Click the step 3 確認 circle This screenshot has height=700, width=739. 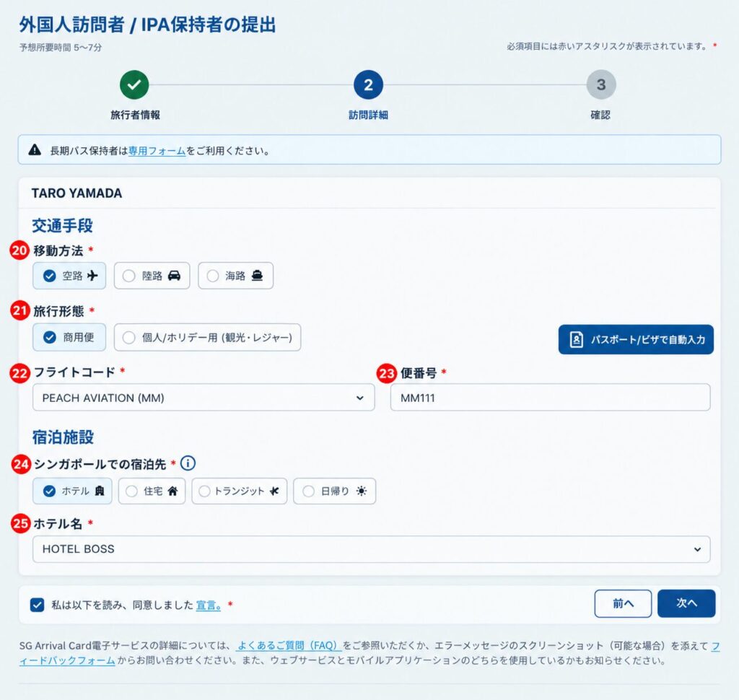pyautogui.click(x=601, y=85)
